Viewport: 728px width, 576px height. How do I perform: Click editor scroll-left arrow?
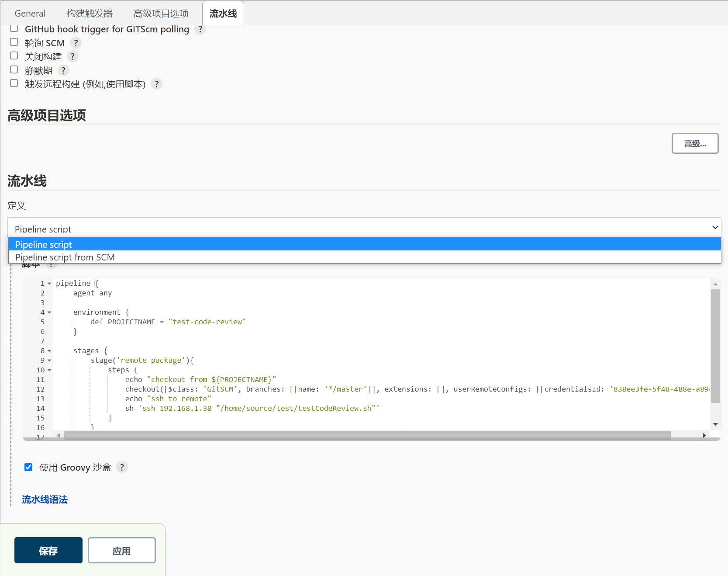pyautogui.click(x=59, y=435)
